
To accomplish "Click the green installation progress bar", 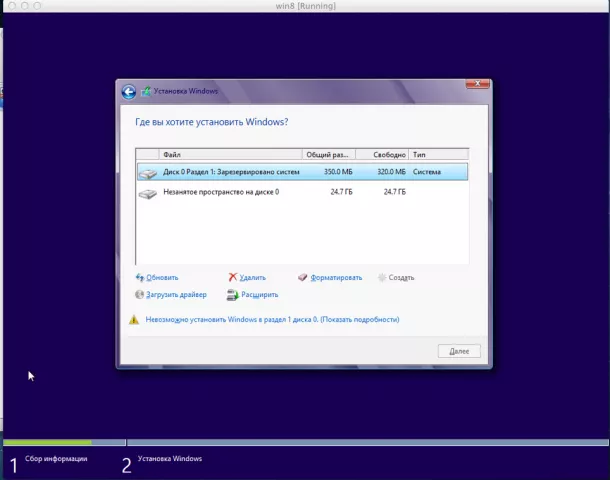I will tap(47, 442).
